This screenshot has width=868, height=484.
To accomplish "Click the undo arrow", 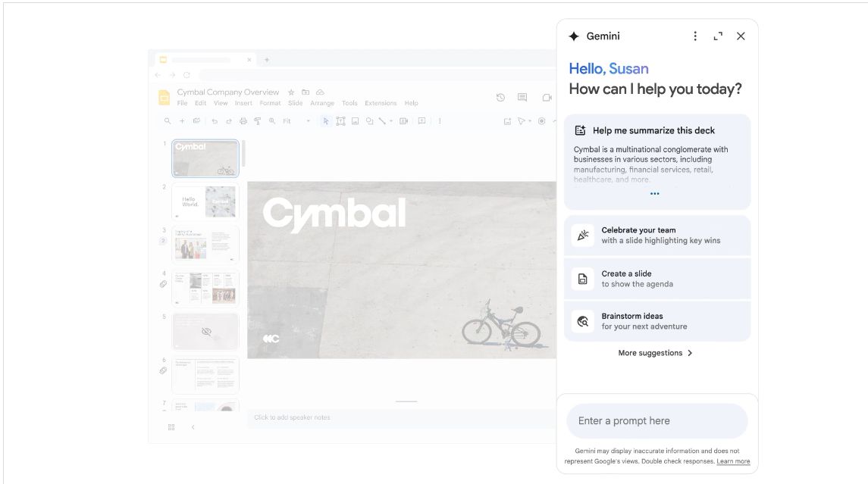I will coord(215,121).
